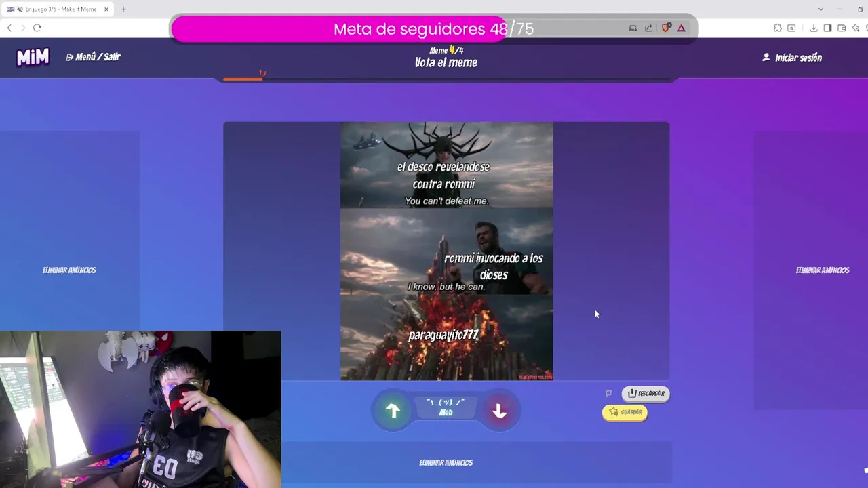The image size is (868, 488).
Task: Open the extensions puzzle icon
Action: point(778,28)
